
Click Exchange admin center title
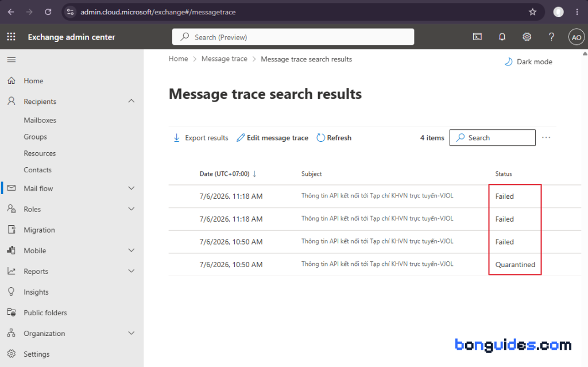pyautogui.click(x=71, y=37)
